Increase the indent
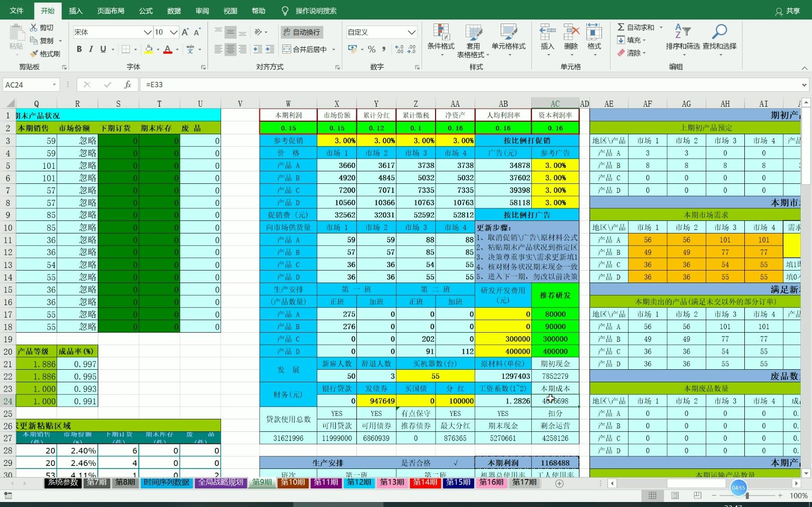Screen dimensions: 812x507 [x=270, y=49]
